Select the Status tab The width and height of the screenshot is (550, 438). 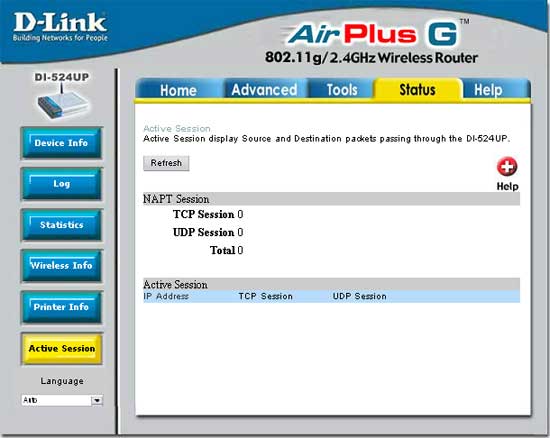(x=417, y=89)
